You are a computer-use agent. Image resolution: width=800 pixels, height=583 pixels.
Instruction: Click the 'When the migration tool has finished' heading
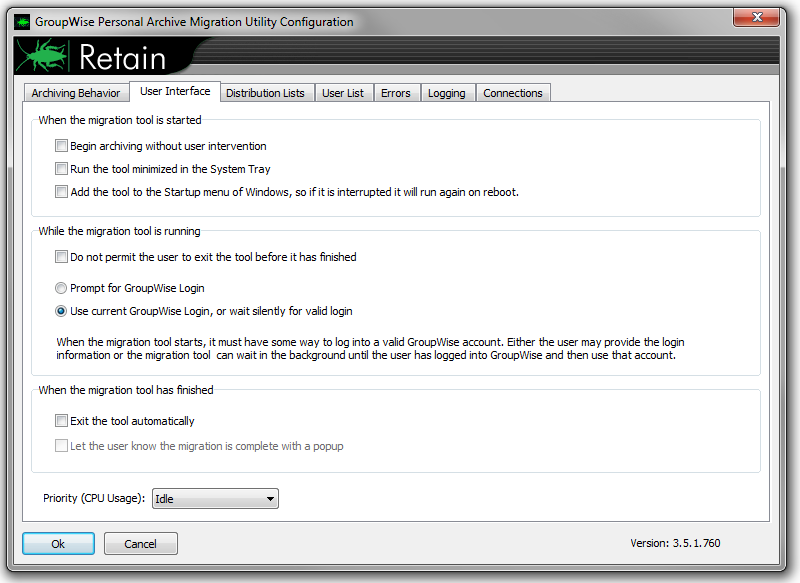tap(126, 390)
